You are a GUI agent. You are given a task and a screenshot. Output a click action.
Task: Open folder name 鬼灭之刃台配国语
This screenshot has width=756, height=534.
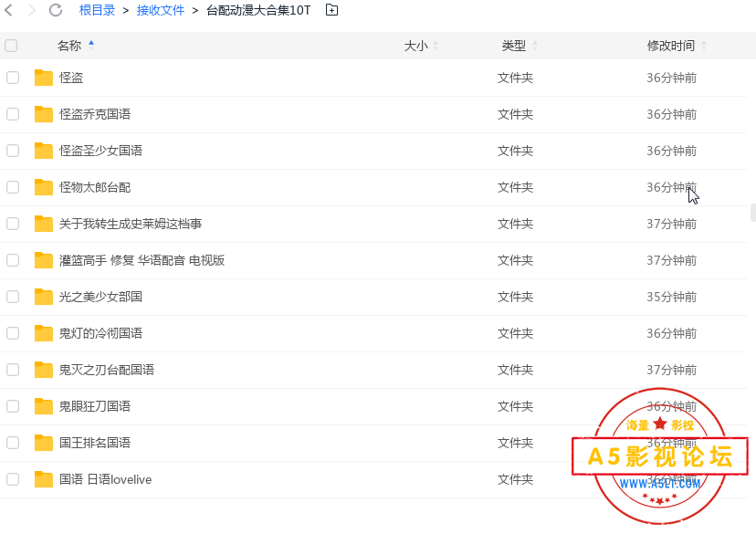(x=107, y=370)
